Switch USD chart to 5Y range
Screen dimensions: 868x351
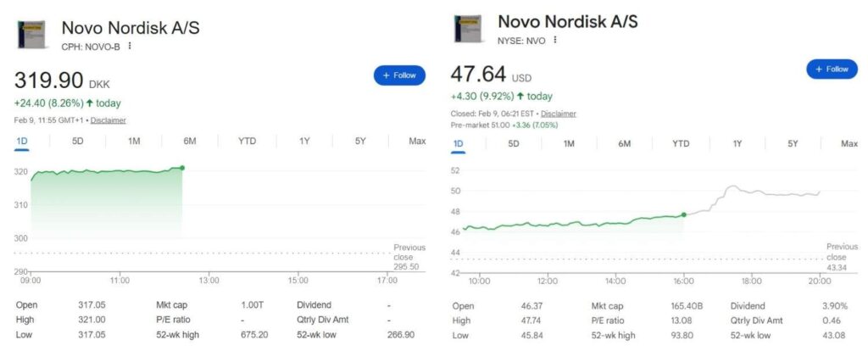pyautogui.click(x=793, y=143)
